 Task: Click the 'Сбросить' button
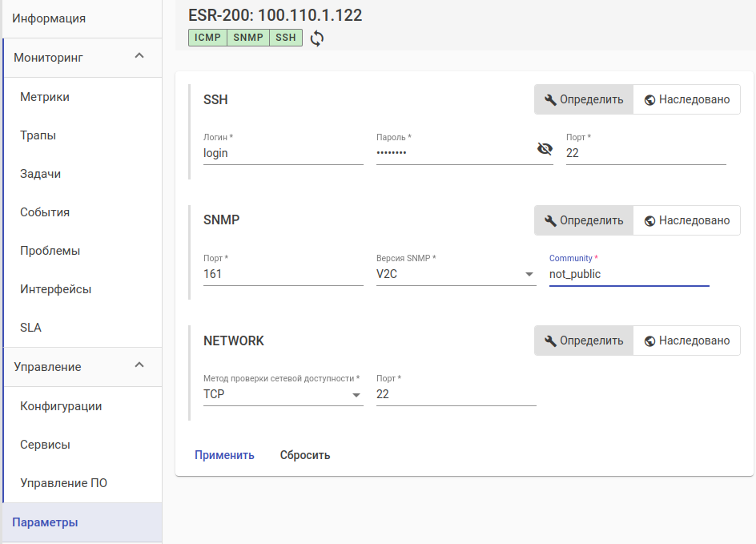point(305,455)
